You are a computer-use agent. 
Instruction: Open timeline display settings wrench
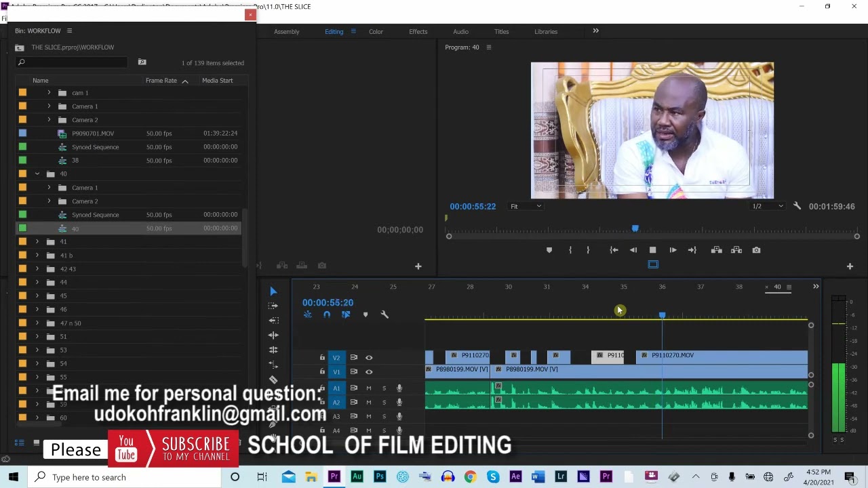(384, 314)
